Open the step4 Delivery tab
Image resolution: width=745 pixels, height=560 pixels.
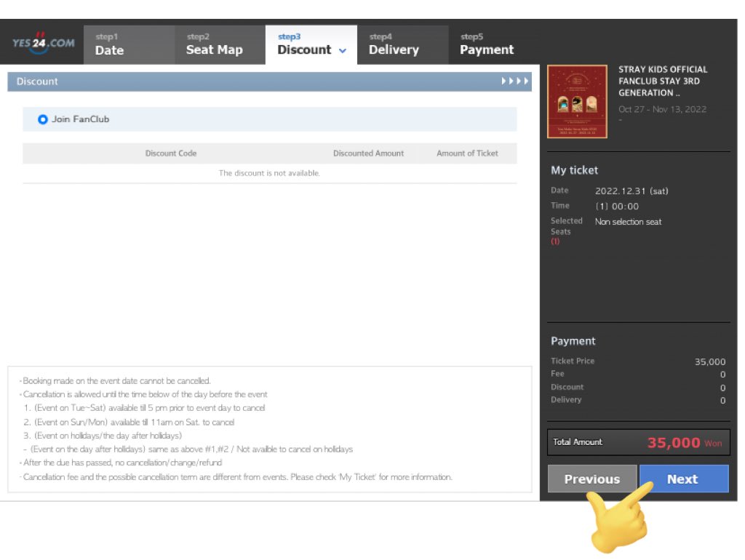402,44
